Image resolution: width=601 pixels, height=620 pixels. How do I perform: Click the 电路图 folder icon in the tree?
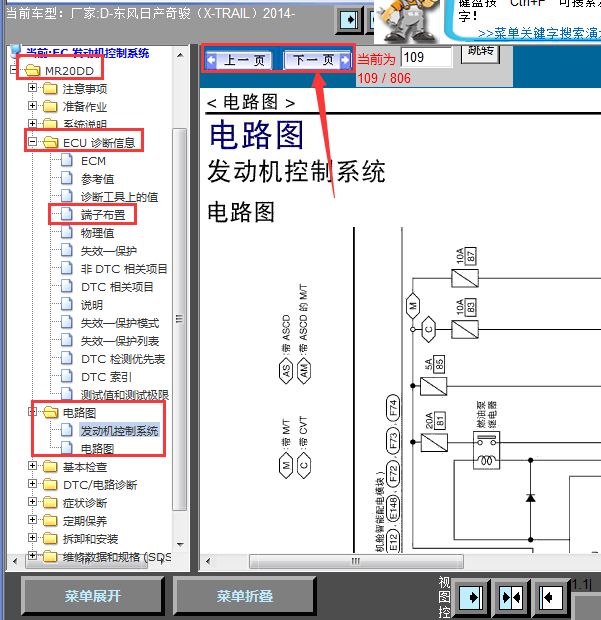tap(50, 412)
